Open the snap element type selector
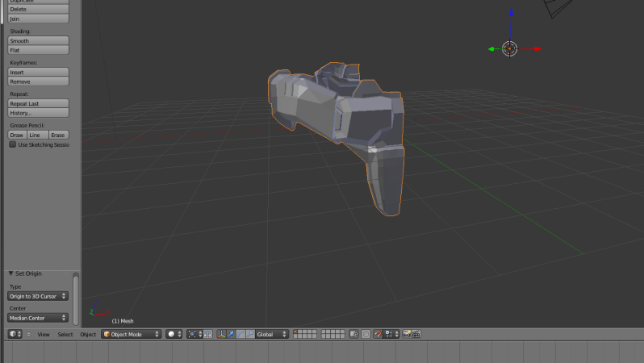This screenshot has height=363, width=644. pyautogui.click(x=391, y=334)
